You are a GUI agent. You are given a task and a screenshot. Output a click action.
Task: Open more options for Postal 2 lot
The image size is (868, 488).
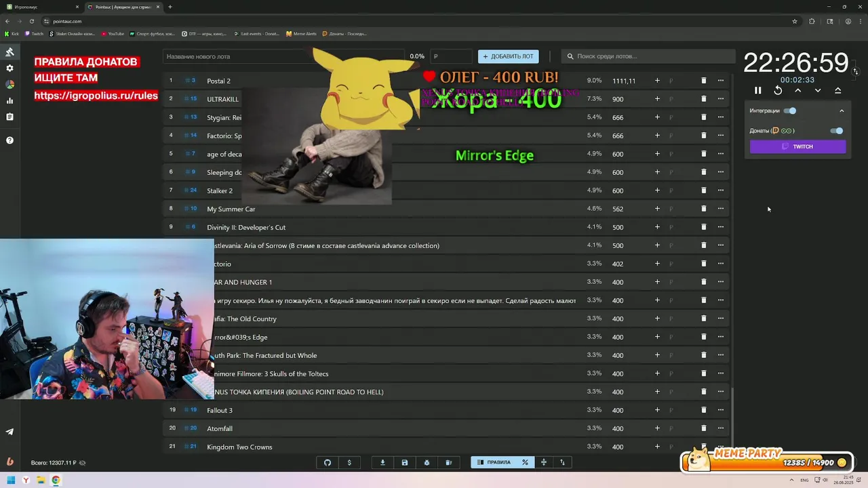pyautogui.click(x=721, y=81)
